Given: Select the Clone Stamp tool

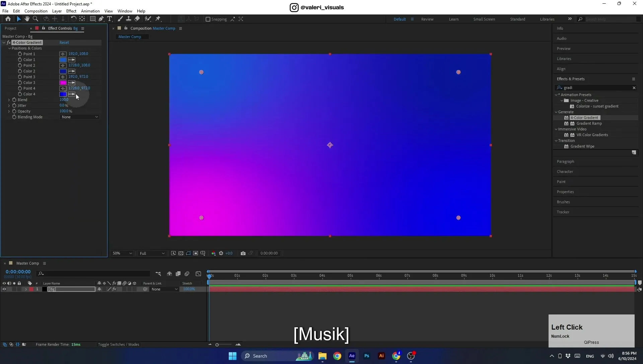Looking at the screenshot, I should [129, 19].
